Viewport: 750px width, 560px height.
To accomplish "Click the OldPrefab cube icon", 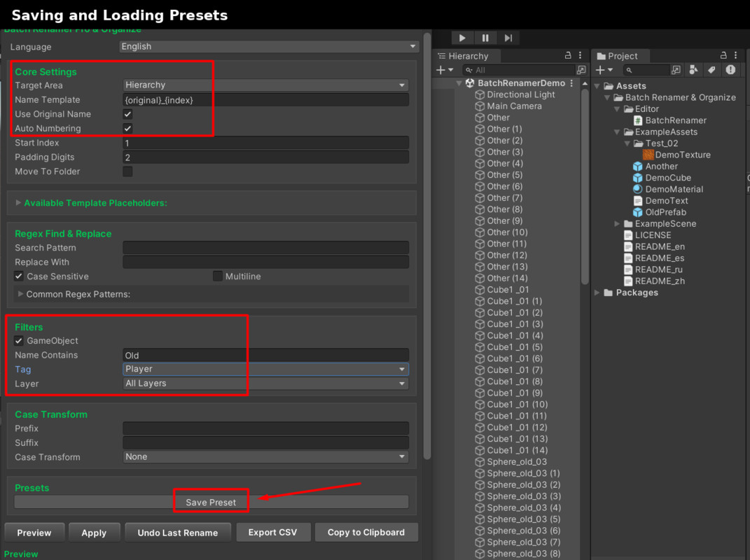I will coord(637,212).
